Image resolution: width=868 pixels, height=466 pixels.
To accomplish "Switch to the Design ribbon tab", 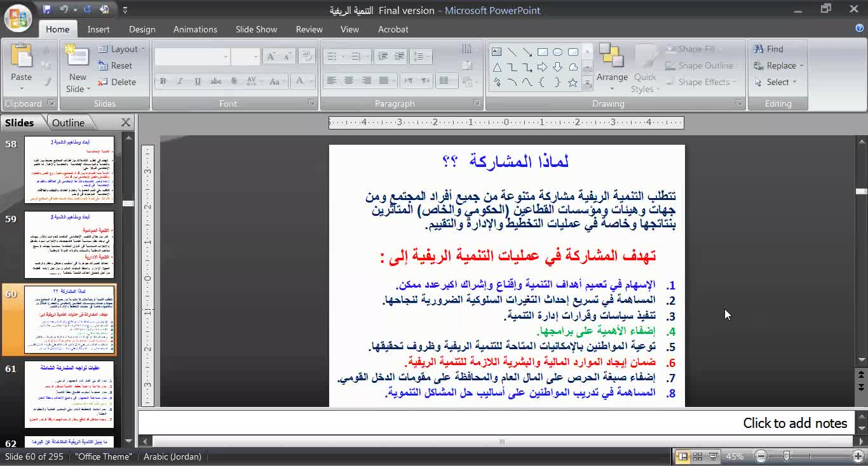I will click(x=142, y=29).
